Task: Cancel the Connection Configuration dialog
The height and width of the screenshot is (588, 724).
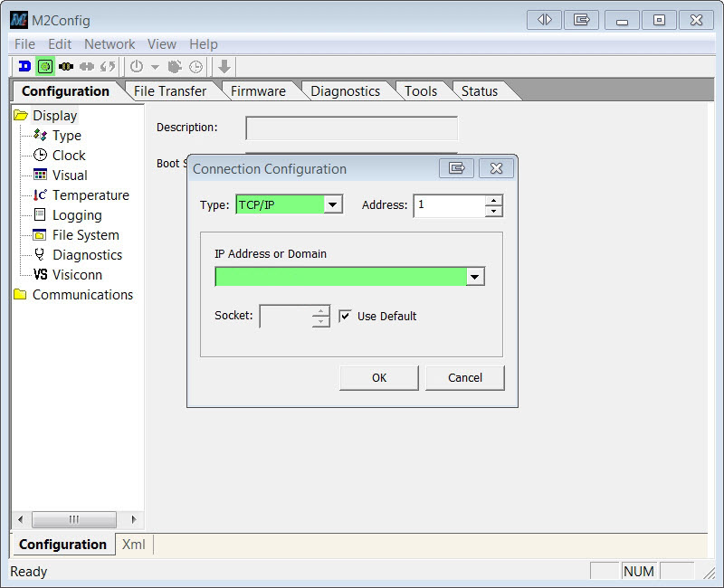Action: pos(464,378)
